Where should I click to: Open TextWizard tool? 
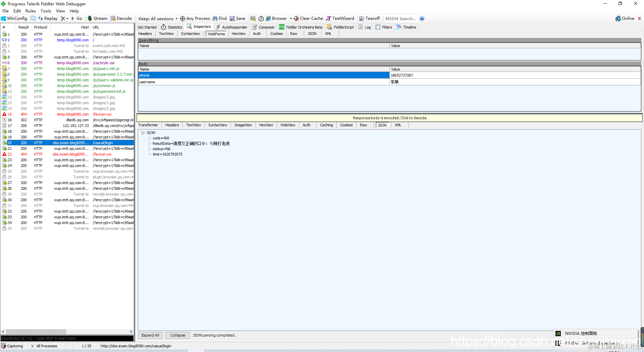point(340,18)
